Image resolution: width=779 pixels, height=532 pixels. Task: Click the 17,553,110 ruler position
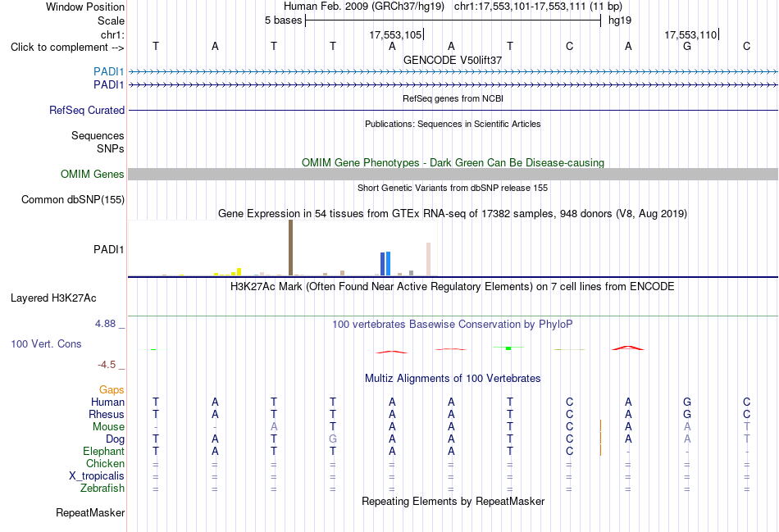(690, 34)
